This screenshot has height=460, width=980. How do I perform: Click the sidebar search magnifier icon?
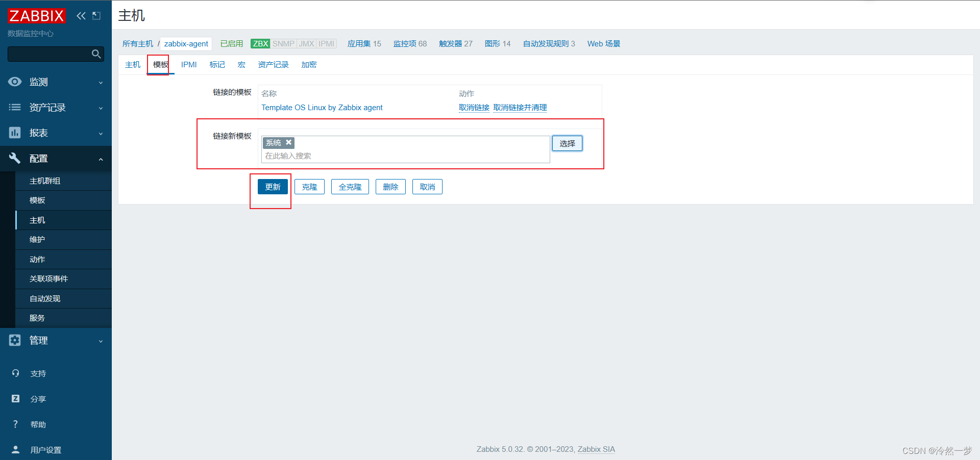click(x=96, y=54)
